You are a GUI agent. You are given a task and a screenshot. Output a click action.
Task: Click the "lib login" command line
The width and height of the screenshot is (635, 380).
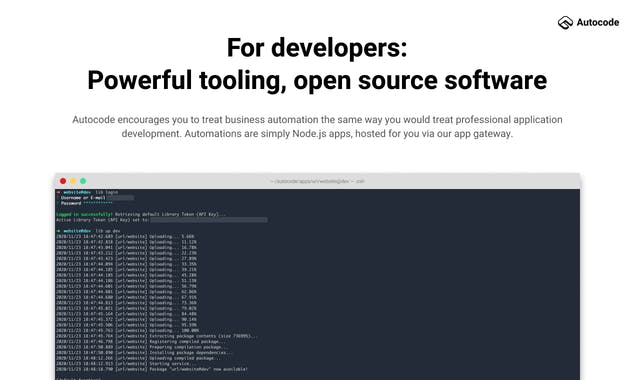tap(87, 192)
